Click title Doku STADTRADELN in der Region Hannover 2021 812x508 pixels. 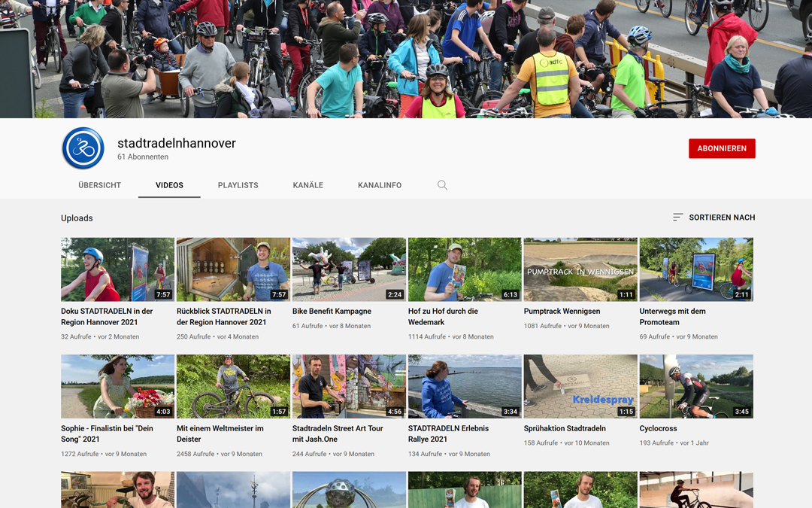[107, 316]
